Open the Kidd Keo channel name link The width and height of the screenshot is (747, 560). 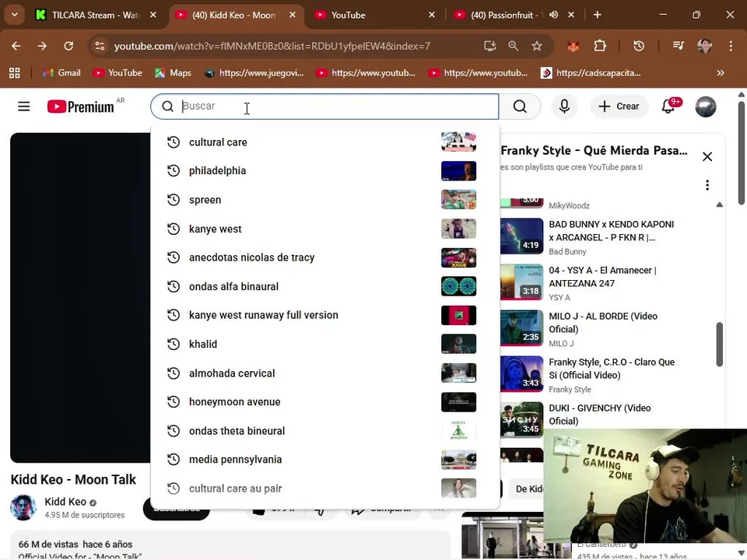[x=65, y=502]
